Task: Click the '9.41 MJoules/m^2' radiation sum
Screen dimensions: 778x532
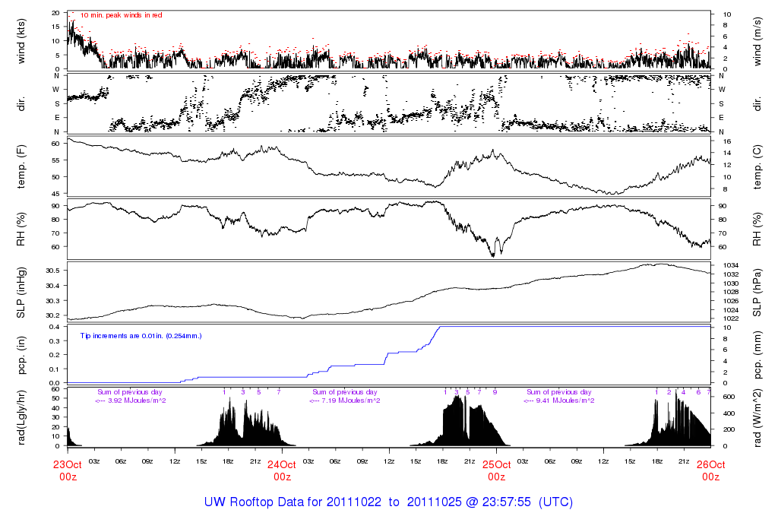Action: click(565, 401)
